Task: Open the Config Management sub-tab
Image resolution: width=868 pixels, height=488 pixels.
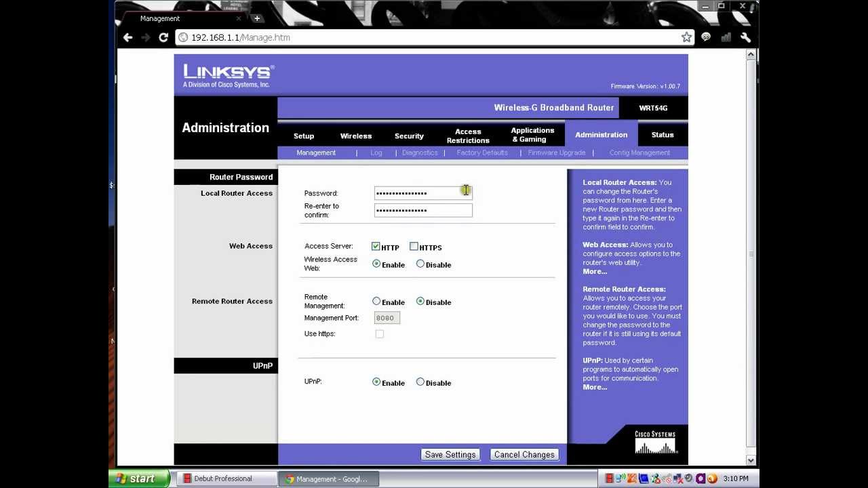Action: 639,152
